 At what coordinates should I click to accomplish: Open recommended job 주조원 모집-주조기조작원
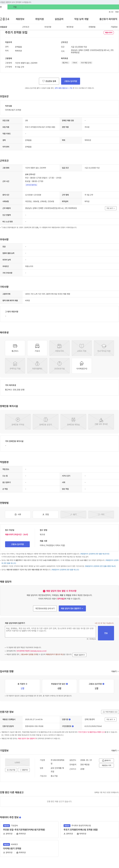[24, 830]
